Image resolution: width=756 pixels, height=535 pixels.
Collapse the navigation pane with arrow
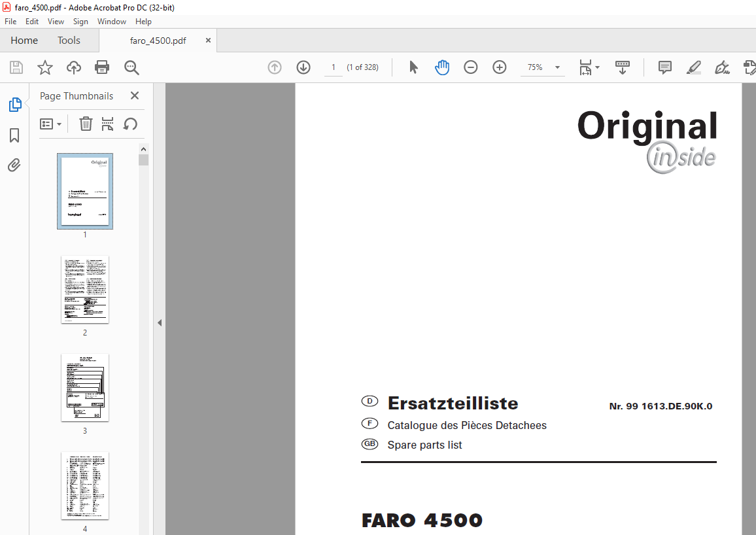tap(160, 323)
